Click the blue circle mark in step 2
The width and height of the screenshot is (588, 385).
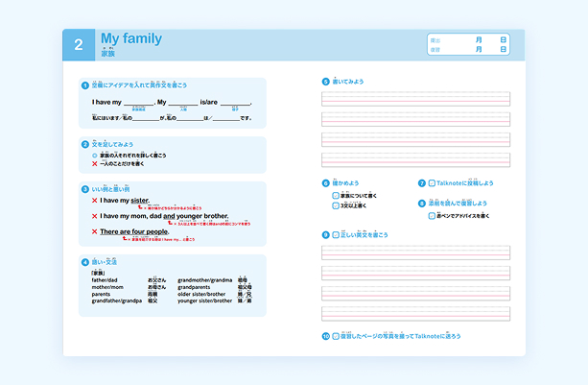(95, 155)
